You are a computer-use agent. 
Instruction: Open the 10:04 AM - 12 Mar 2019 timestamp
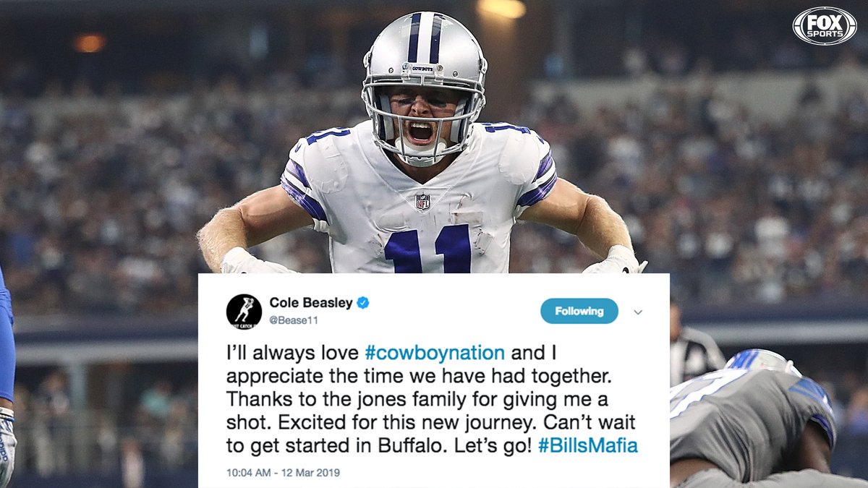283,473
